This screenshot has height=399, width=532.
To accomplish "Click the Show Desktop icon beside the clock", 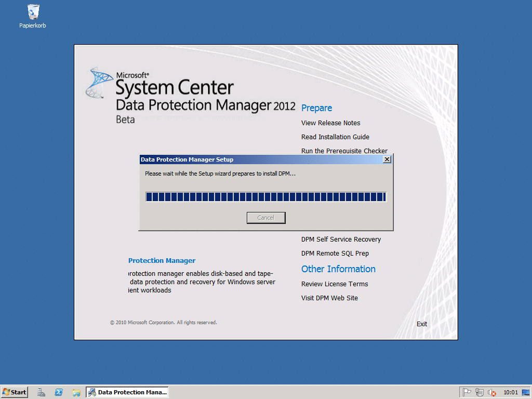I will click(526, 393).
